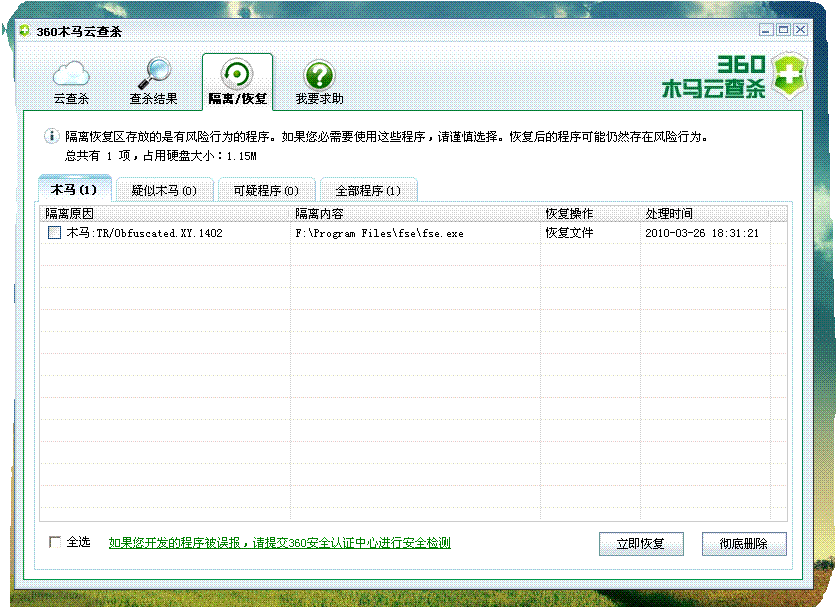Switch to the 木马 (1) tab
The height and width of the screenshot is (609, 838).
74,189
